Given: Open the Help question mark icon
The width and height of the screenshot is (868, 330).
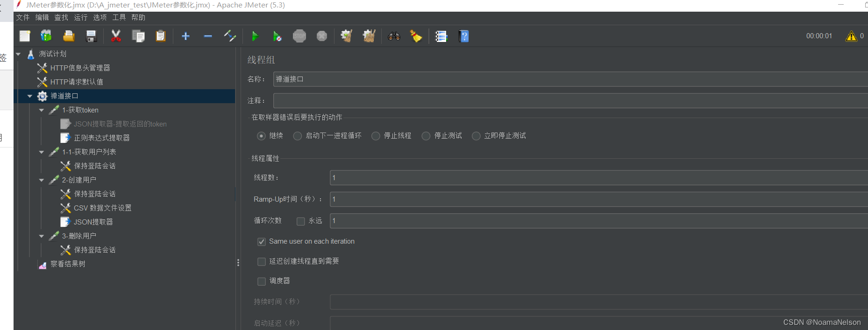Looking at the screenshot, I should coord(464,36).
